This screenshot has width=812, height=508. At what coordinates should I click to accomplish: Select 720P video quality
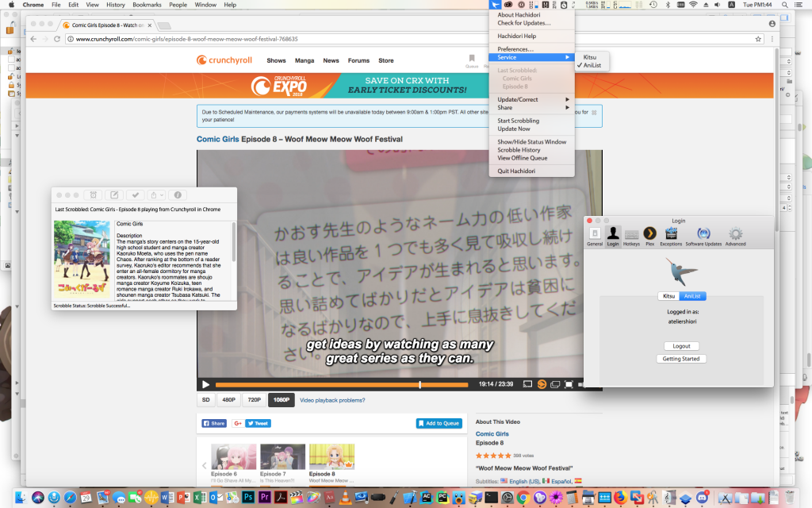point(255,400)
